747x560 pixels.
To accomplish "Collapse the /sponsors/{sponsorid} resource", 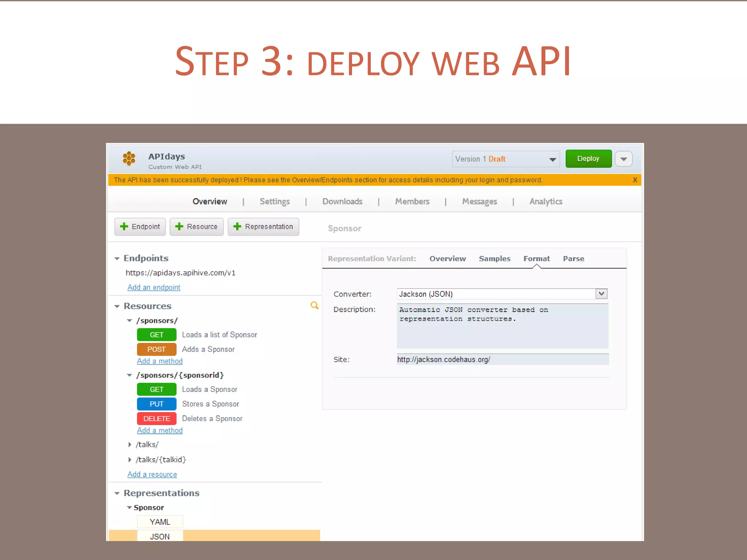I will (129, 375).
